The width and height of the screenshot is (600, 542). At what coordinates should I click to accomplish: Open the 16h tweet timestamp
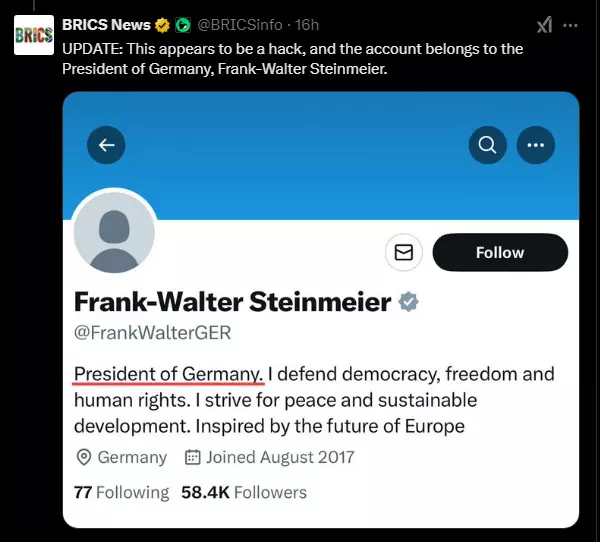306,25
